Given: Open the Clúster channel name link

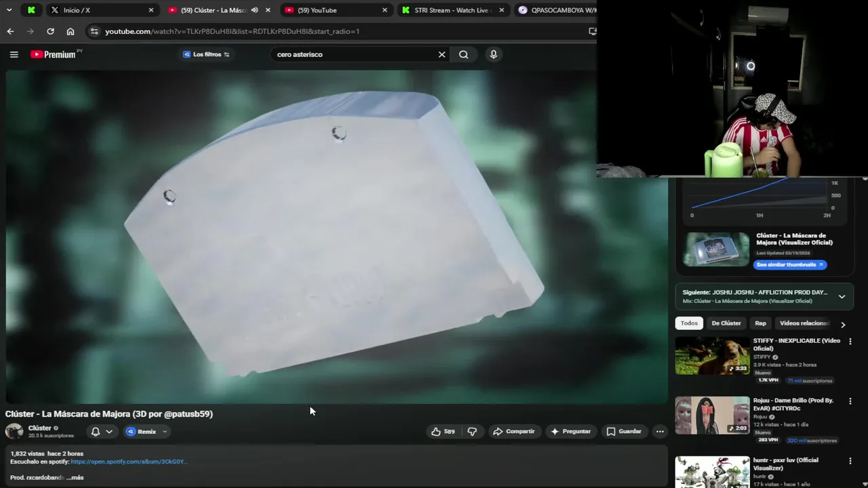Looking at the screenshot, I should click(x=39, y=428).
